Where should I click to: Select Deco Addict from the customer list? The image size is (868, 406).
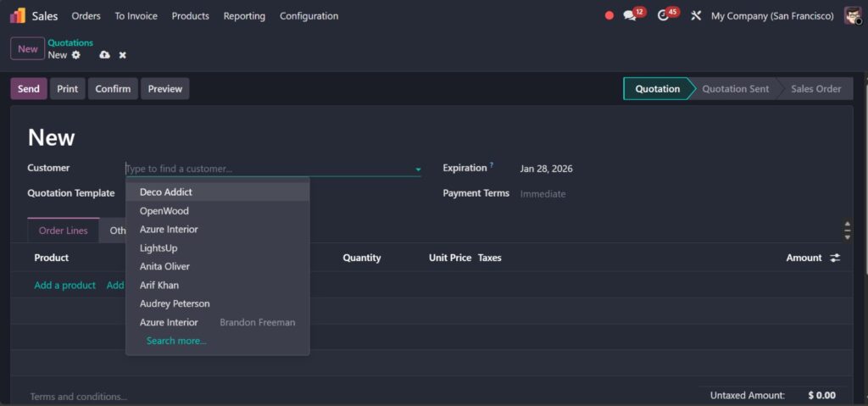pyautogui.click(x=166, y=192)
